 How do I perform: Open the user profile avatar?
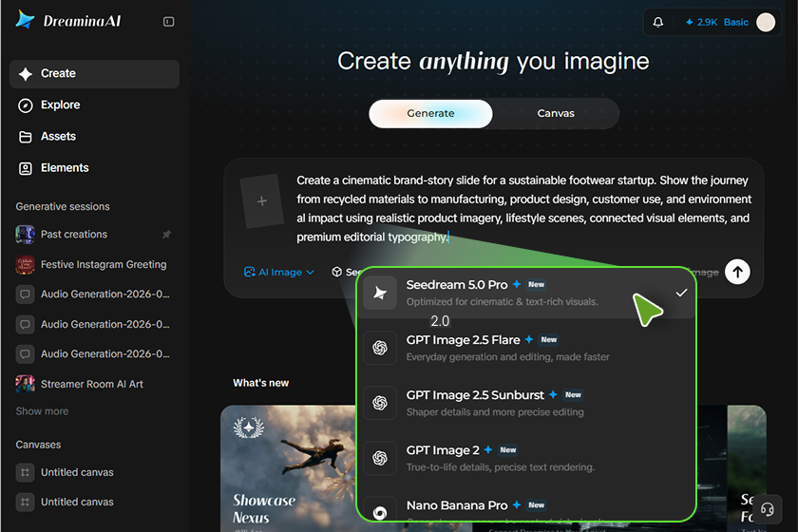(766, 23)
